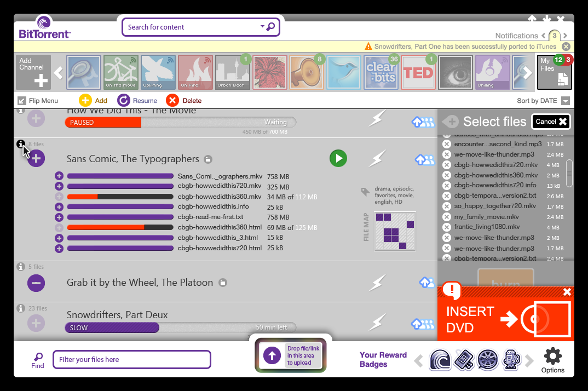
Task: Go to previous notification
Action: click(543, 36)
